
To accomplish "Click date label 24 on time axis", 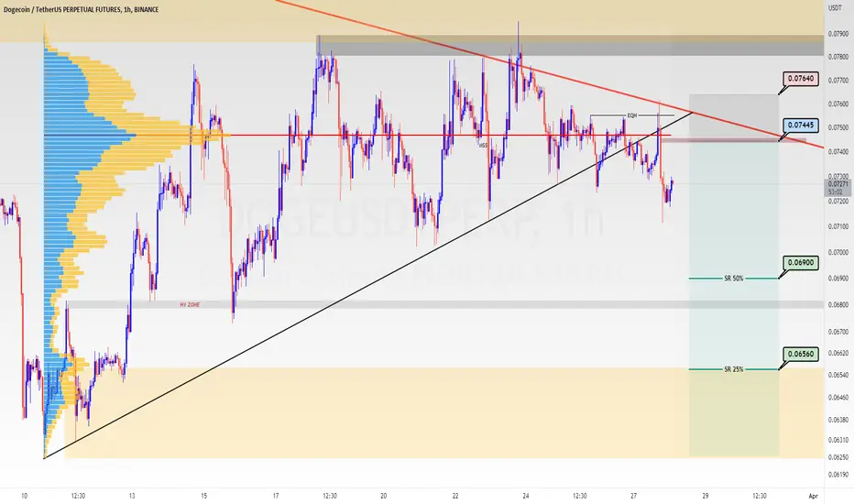I will 526,496.
